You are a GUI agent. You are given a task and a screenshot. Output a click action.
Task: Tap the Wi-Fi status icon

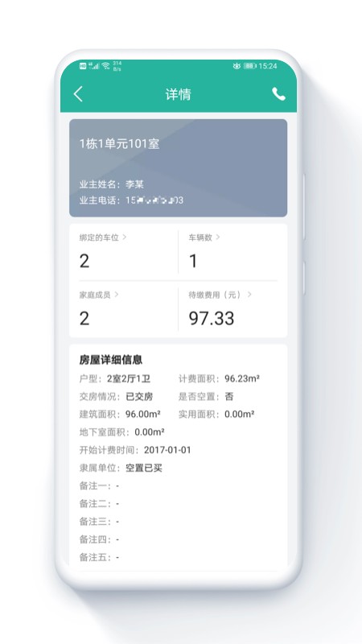[106, 66]
